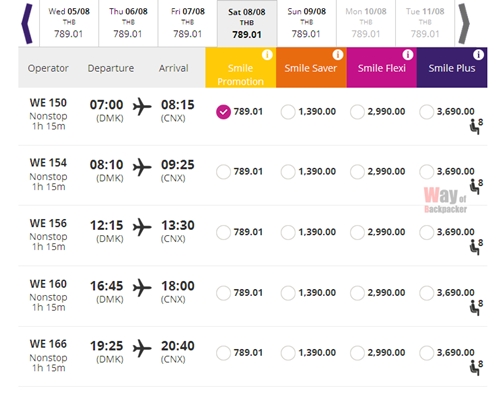Select the 789.01 promotion fare for WE 154

pyautogui.click(x=223, y=172)
